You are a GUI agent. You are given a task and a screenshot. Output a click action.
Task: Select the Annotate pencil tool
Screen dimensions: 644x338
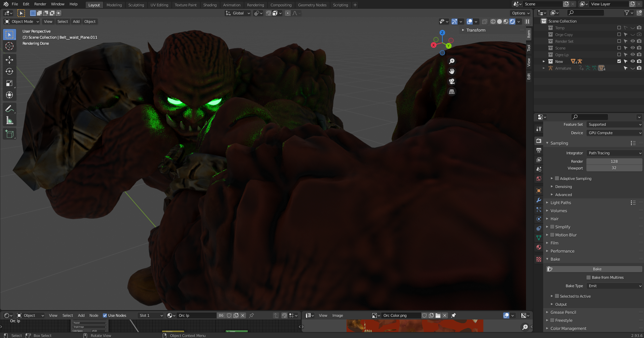point(9,109)
